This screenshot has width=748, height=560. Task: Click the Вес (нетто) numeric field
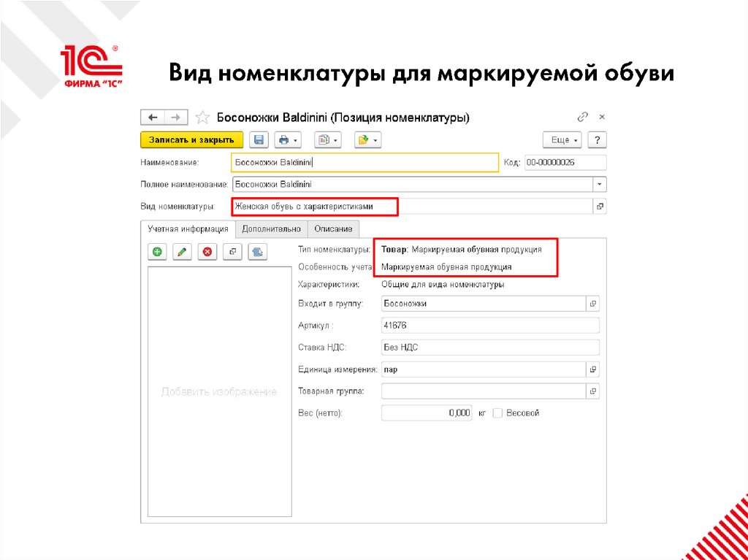click(x=427, y=413)
